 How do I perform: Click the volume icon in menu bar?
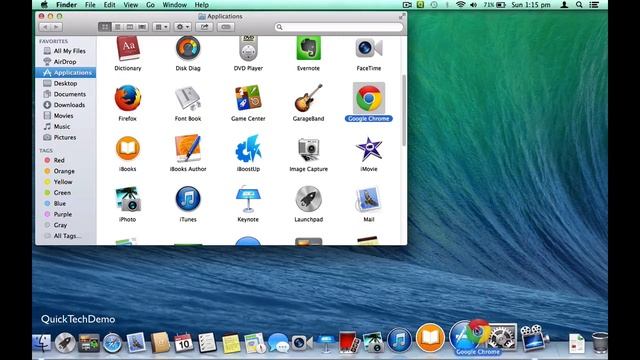(473, 5)
